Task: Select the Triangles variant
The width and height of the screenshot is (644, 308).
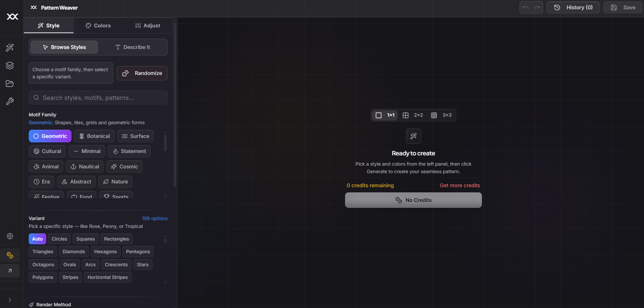Action: click(x=43, y=252)
